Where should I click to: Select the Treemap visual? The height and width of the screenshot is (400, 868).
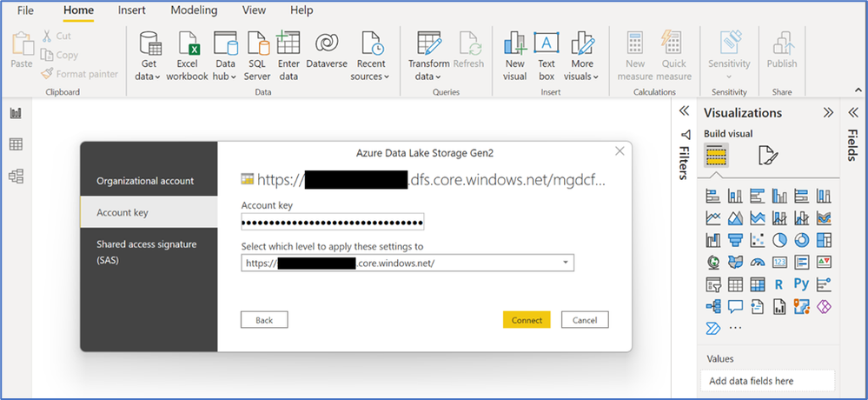click(824, 240)
